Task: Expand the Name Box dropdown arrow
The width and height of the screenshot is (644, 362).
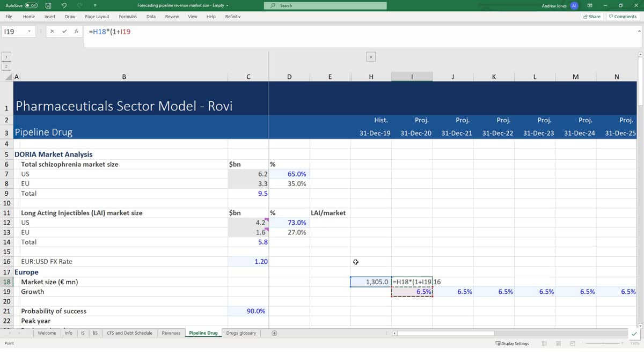Action: pos(30,32)
